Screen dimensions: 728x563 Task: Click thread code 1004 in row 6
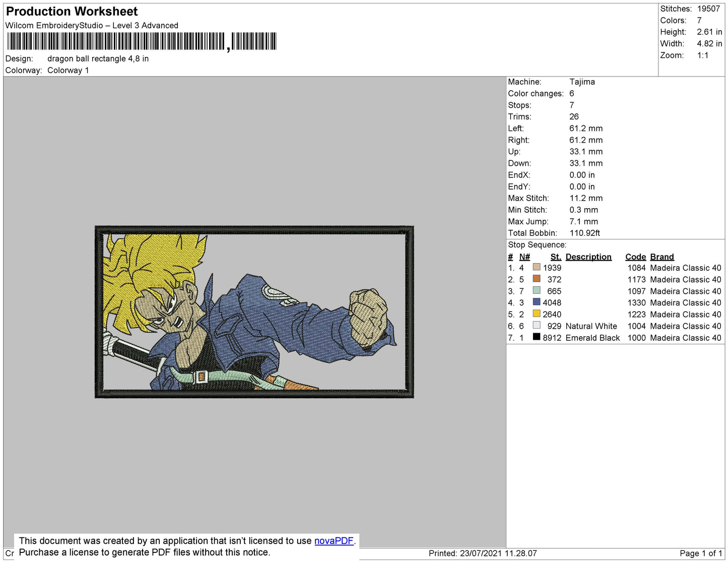click(x=636, y=326)
